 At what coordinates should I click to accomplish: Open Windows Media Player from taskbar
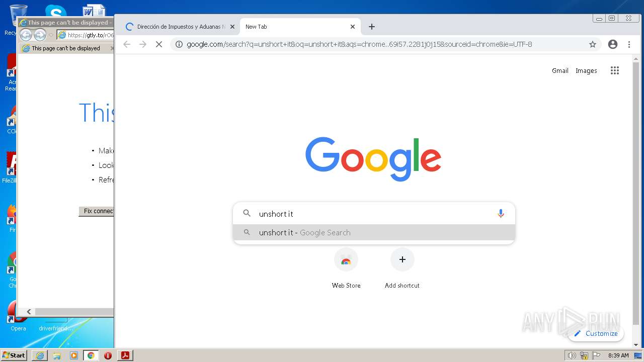click(x=74, y=355)
